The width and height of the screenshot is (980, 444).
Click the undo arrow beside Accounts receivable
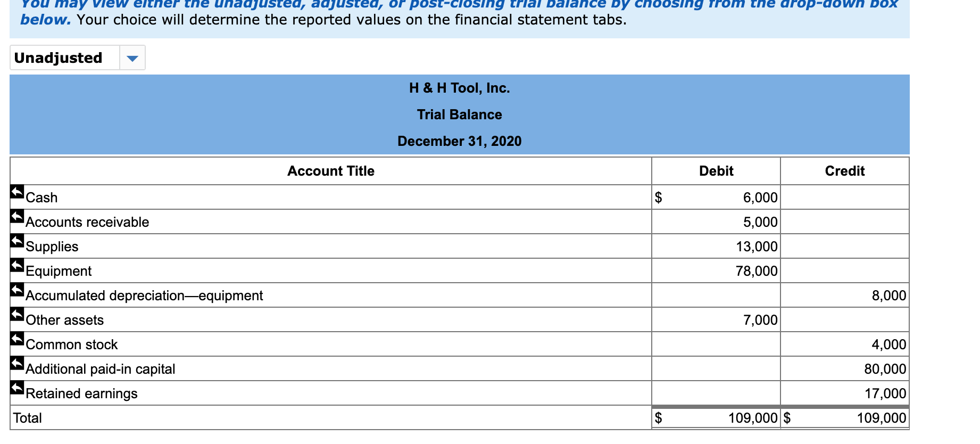coord(16,216)
